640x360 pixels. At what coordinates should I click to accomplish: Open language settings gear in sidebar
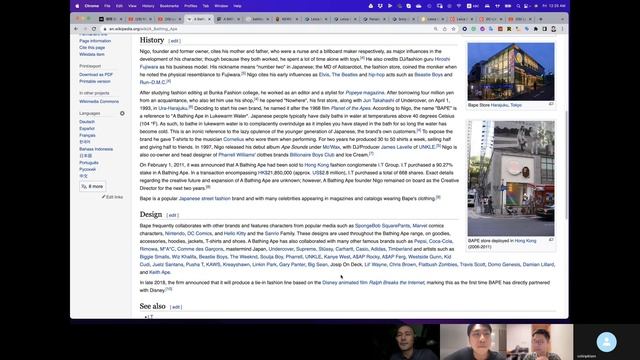tap(122, 113)
